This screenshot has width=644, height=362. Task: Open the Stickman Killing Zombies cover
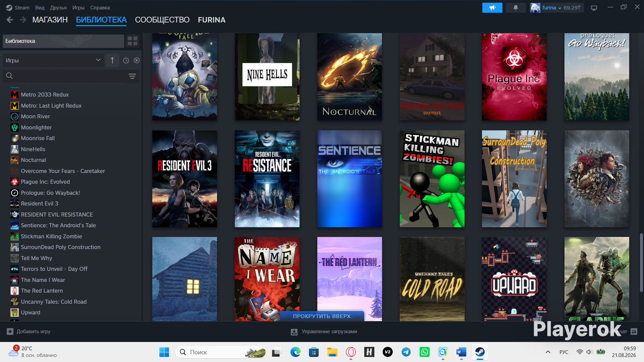click(432, 179)
